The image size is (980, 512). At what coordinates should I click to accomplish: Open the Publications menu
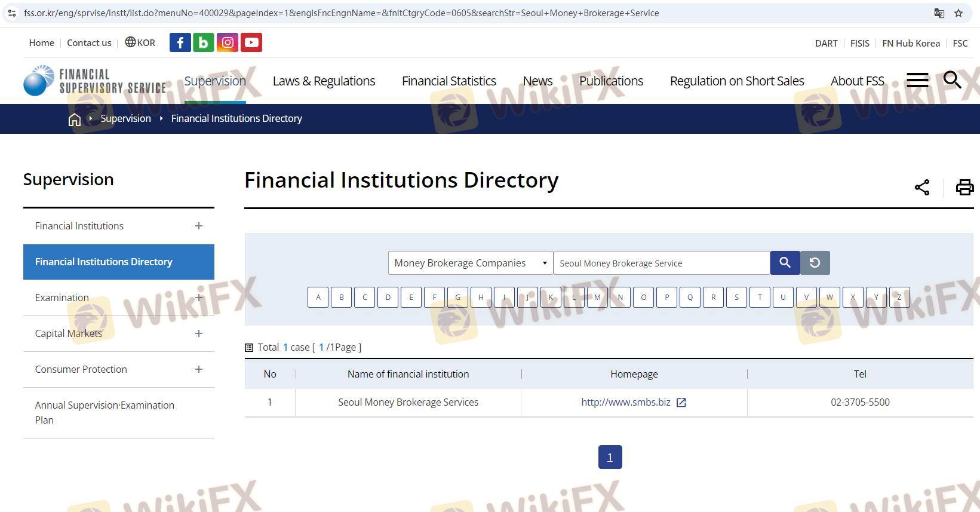coord(611,81)
